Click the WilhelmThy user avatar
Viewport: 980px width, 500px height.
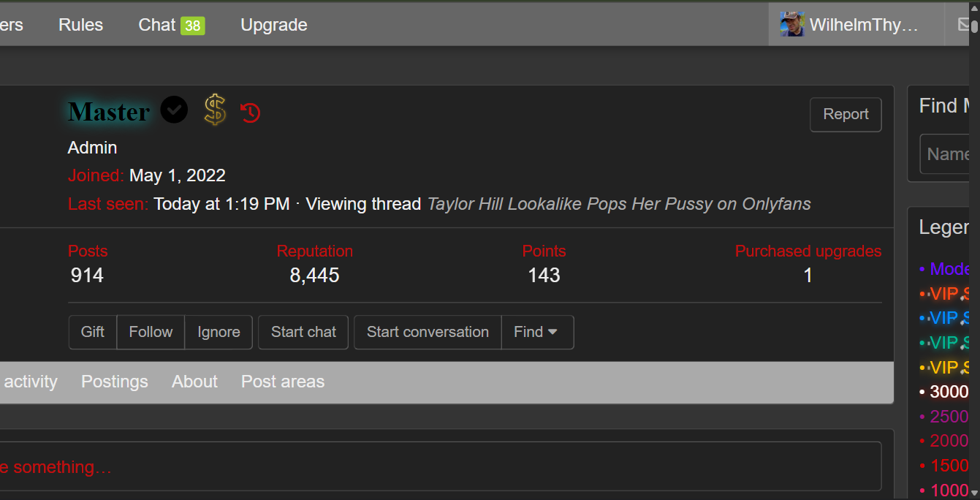792,24
